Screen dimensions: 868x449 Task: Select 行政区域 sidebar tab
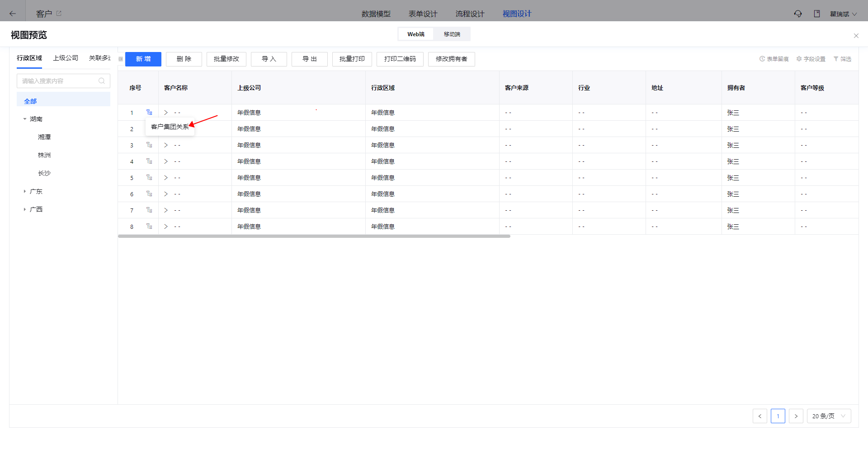pyautogui.click(x=29, y=58)
